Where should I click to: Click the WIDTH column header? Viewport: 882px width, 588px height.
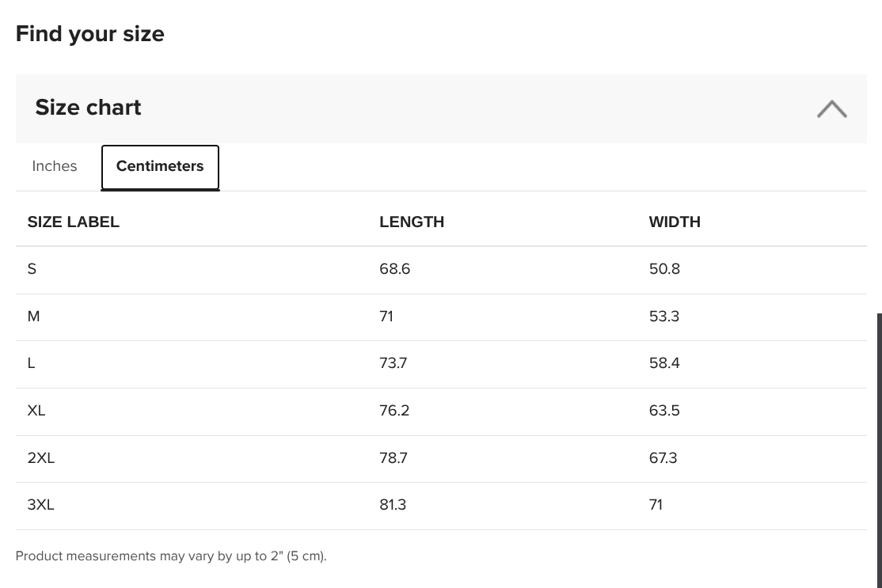pos(675,222)
